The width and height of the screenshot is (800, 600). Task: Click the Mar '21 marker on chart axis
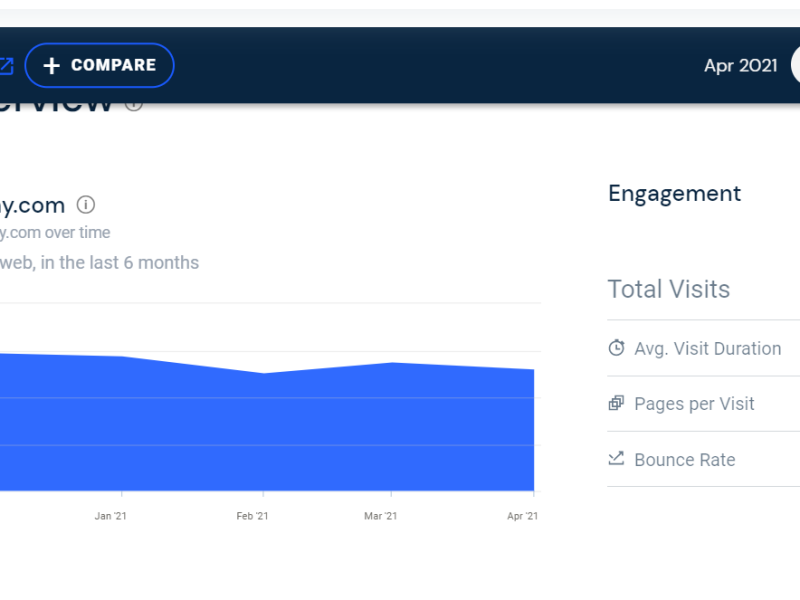tap(381, 516)
